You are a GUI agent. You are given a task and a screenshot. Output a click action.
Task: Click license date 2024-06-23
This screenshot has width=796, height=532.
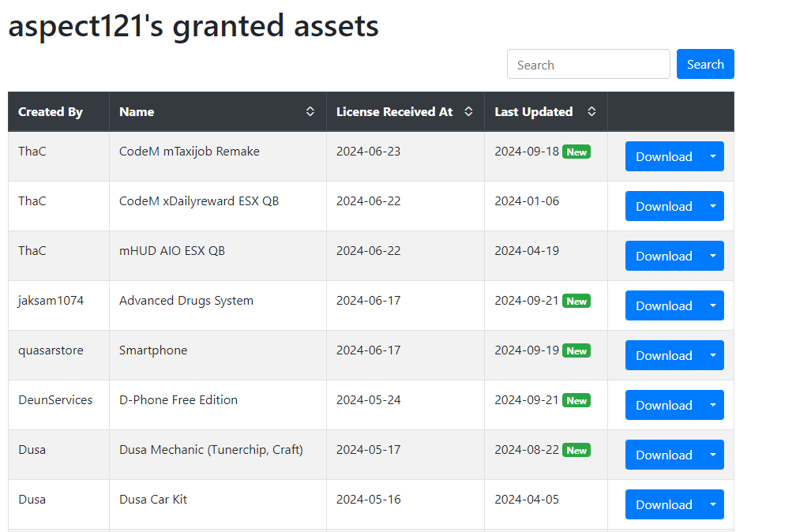pyautogui.click(x=369, y=152)
